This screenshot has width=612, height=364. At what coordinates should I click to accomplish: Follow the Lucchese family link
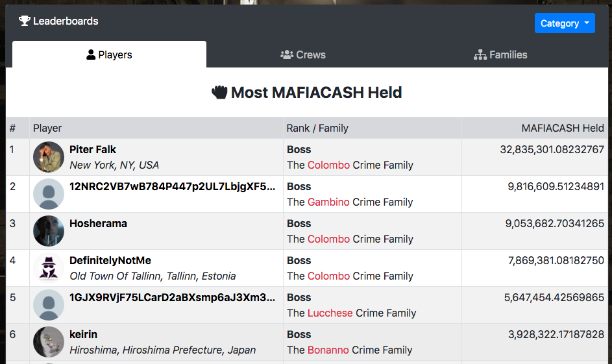point(330,313)
